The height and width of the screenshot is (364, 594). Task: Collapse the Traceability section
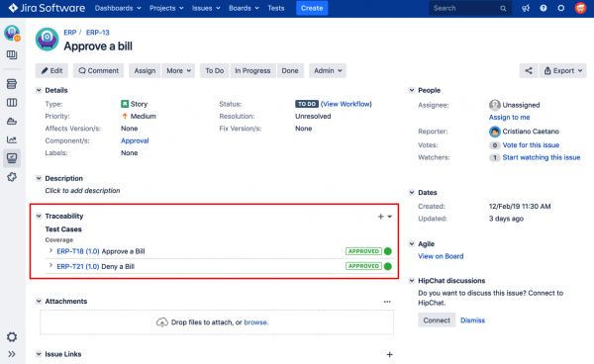point(39,216)
